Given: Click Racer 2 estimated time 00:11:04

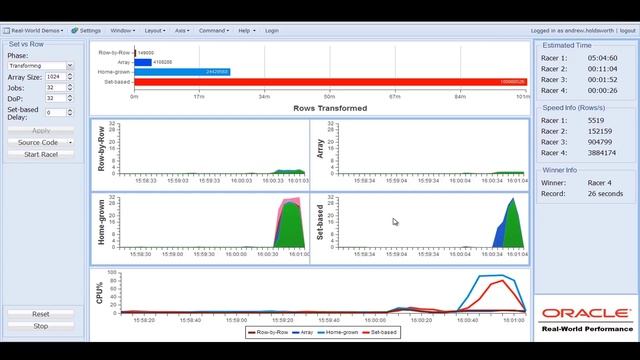Looking at the screenshot, I should click(602, 69).
